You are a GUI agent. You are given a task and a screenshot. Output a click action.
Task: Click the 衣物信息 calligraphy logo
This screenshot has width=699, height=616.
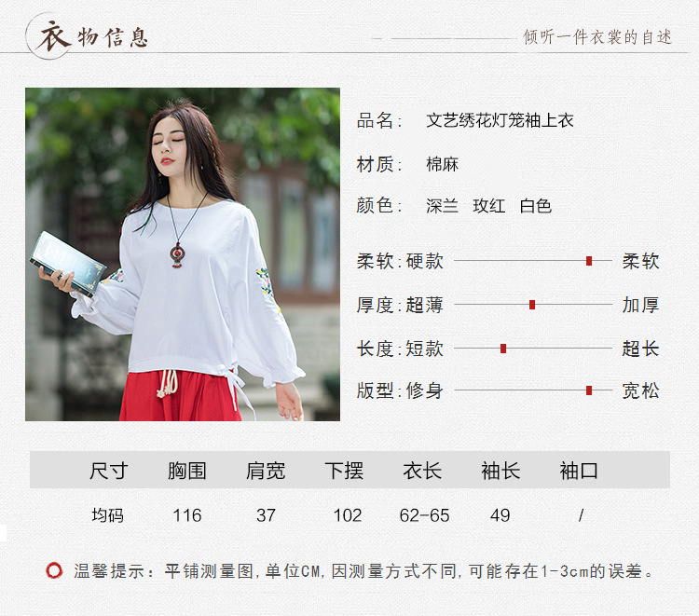pos(88,36)
